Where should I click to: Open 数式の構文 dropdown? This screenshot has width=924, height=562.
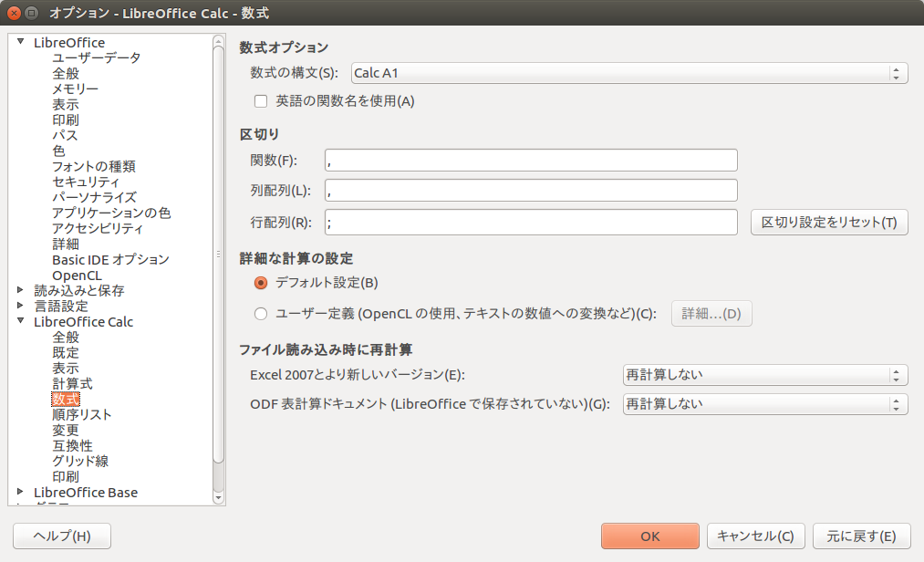629,73
